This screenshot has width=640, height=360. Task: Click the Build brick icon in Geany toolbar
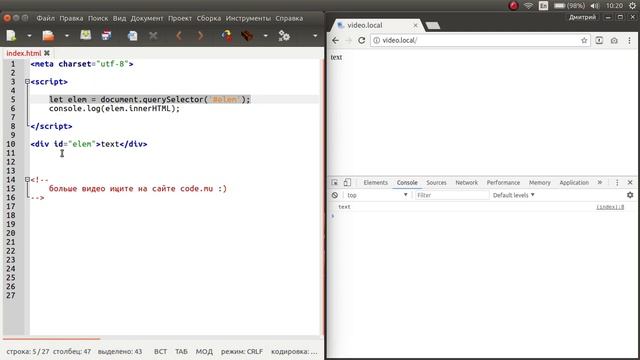click(x=247, y=36)
